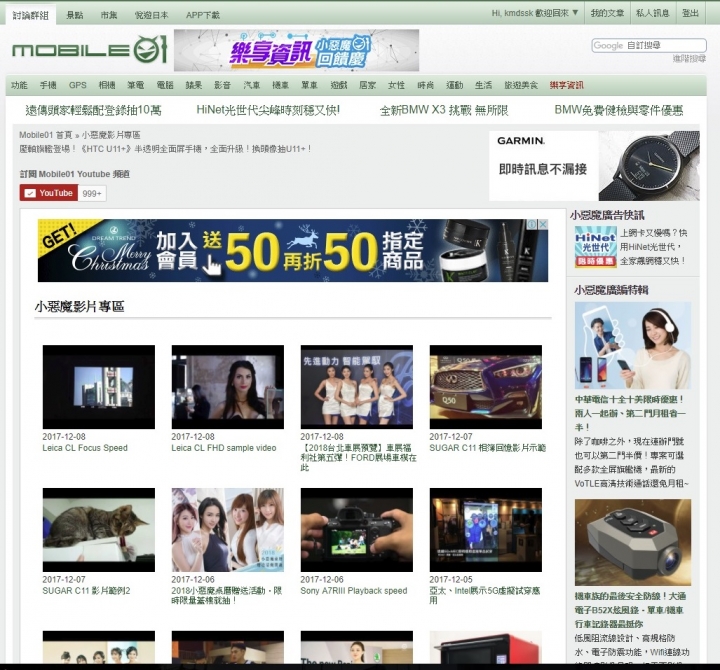Click SUGAR C11 影片範例2 title link
The height and width of the screenshot is (670, 720).
(x=86, y=591)
